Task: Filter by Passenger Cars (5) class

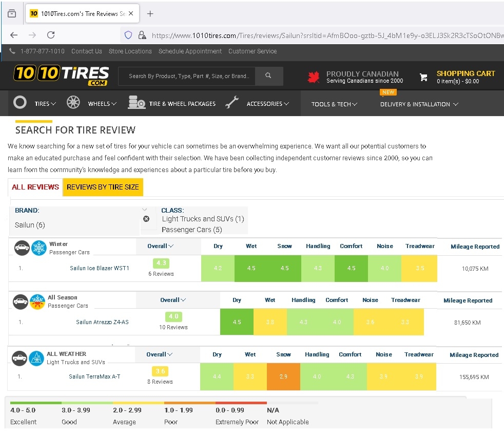Action: [x=191, y=230]
